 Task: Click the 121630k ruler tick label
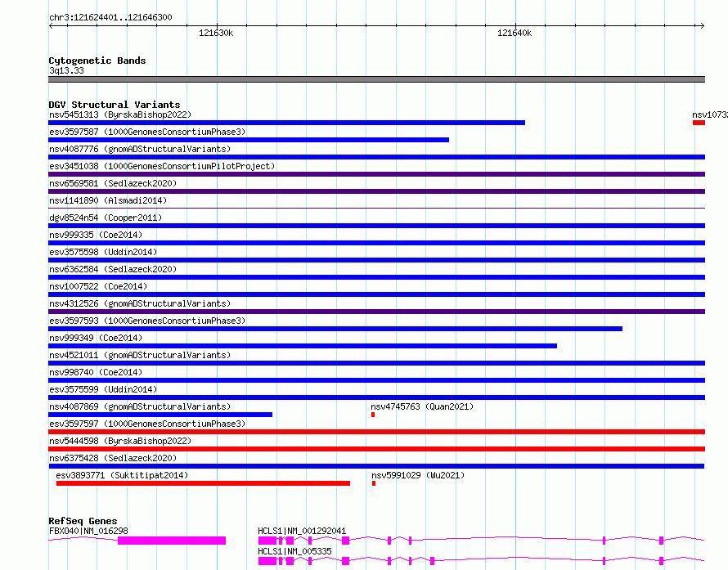tap(216, 33)
